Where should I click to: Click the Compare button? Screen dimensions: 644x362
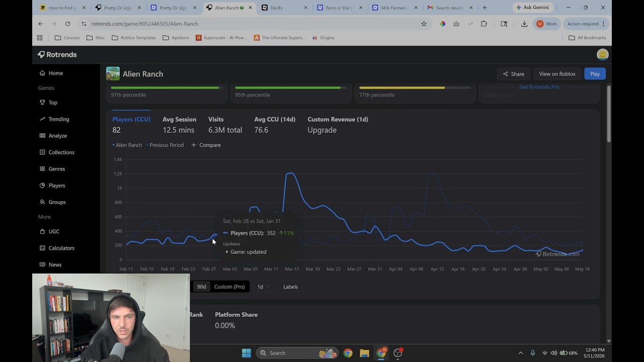point(206,145)
